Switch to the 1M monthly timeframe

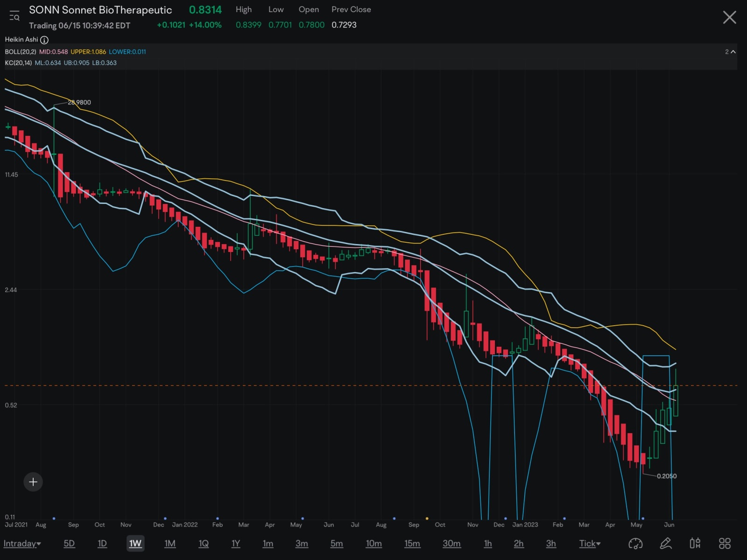click(170, 544)
